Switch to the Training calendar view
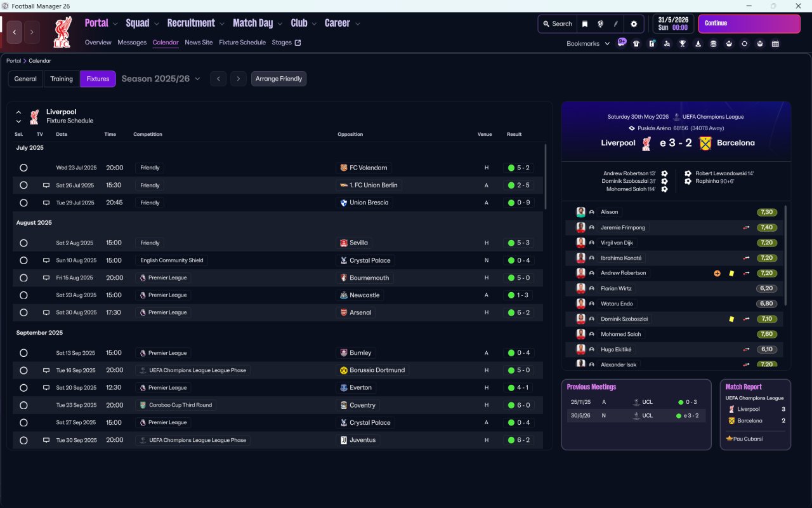This screenshot has height=508, width=812. tap(62, 79)
